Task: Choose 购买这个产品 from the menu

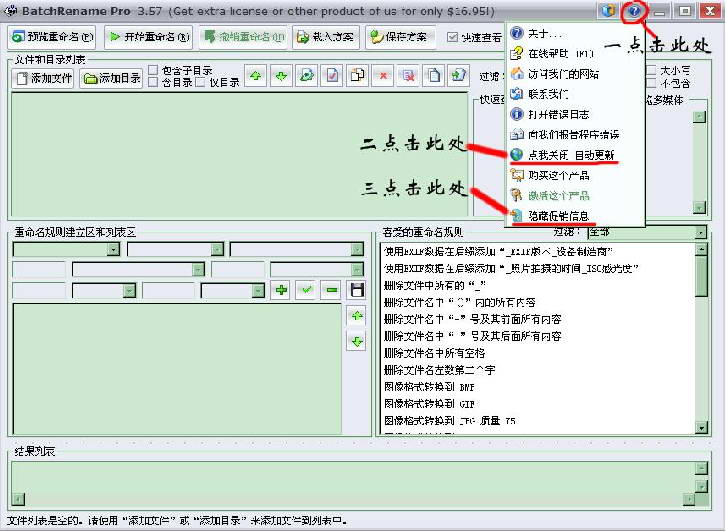Action: point(575,175)
